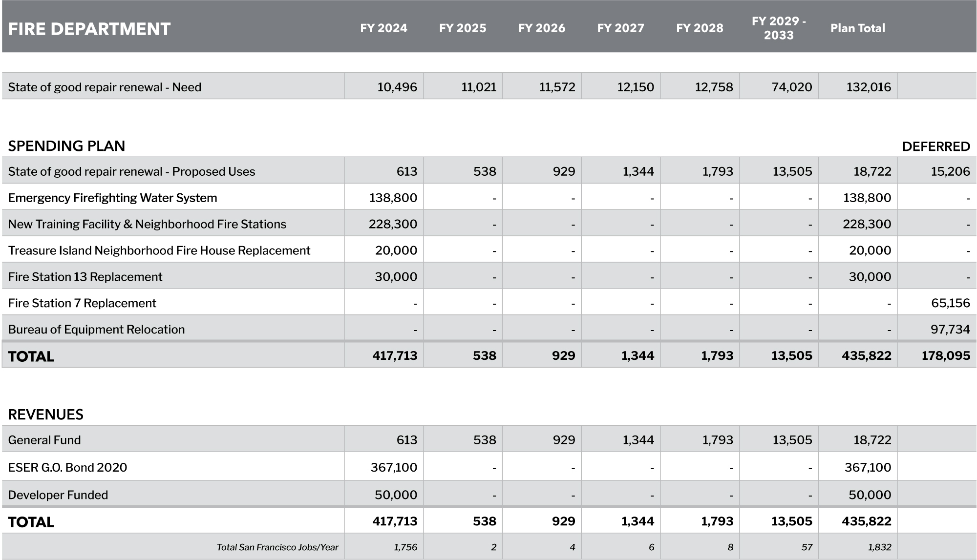Click General Fund 18,722 plan total
The width and height of the screenshot is (977, 560).
coord(872,440)
